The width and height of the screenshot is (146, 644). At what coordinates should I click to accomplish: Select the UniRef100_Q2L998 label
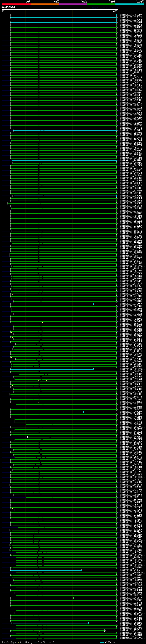(x=131, y=37)
